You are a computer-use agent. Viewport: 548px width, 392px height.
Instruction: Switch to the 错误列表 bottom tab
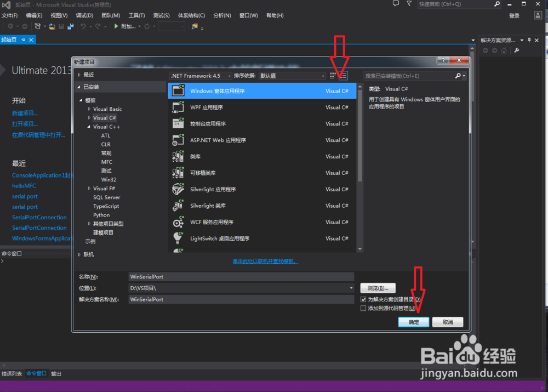12,374
